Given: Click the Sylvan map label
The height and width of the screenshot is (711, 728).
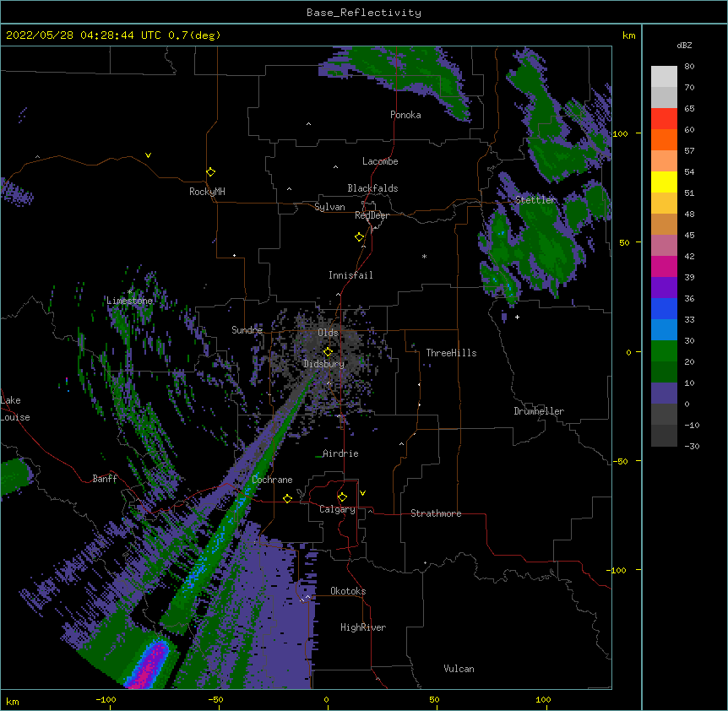Looking at the screenshot, I should point(329,207).
